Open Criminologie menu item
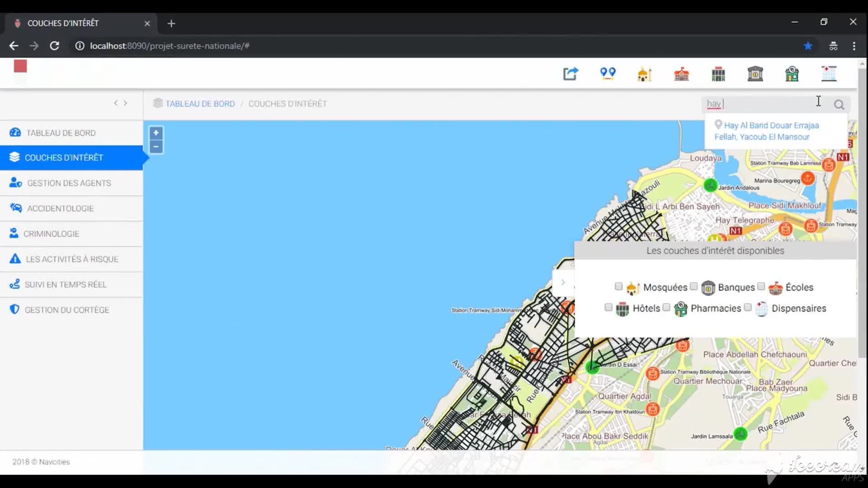Viewport: 868px width, 488px height. tap(71, 234)
